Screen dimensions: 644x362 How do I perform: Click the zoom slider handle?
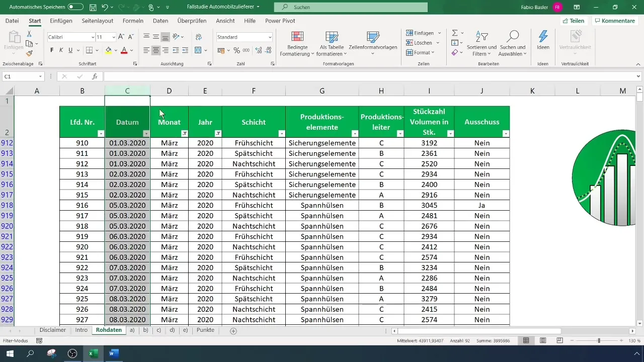599,340
